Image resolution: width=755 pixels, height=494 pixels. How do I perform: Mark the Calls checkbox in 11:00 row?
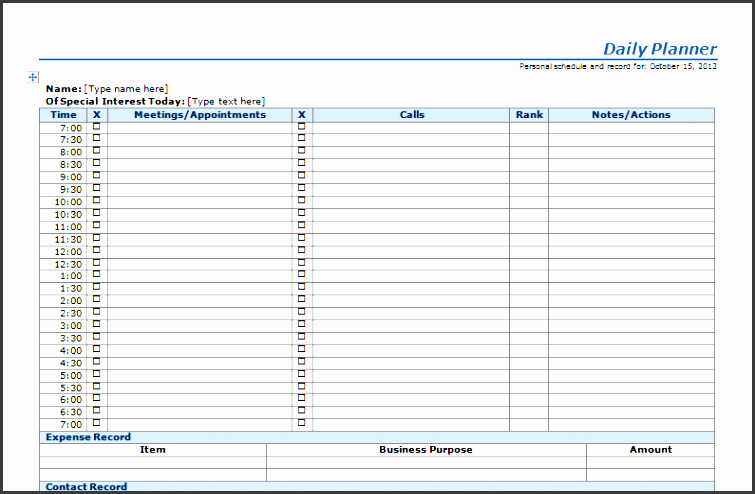301,226
